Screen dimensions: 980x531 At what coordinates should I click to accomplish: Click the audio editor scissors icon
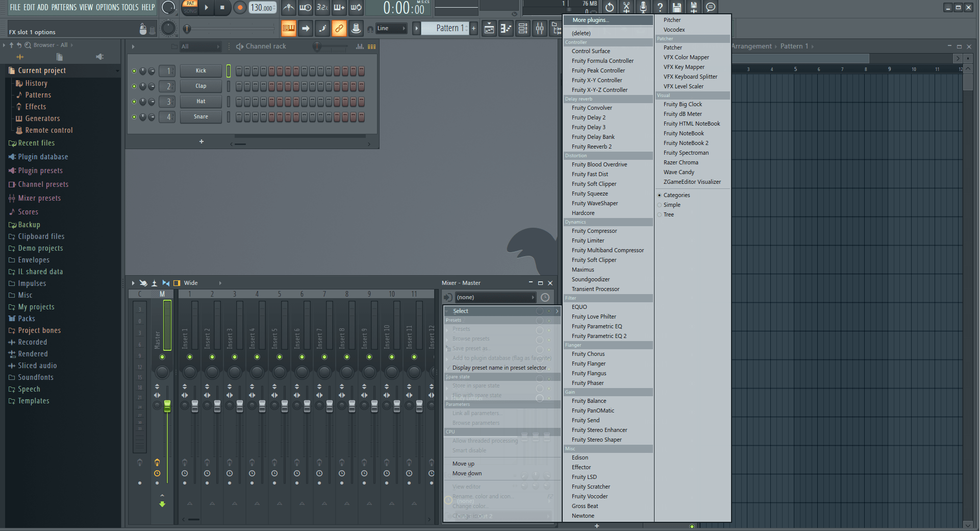point(626,7)
